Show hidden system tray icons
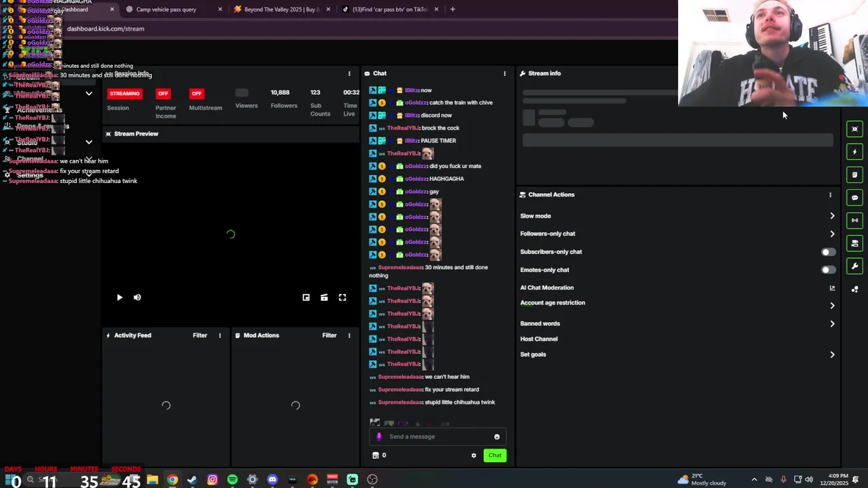 754,480
